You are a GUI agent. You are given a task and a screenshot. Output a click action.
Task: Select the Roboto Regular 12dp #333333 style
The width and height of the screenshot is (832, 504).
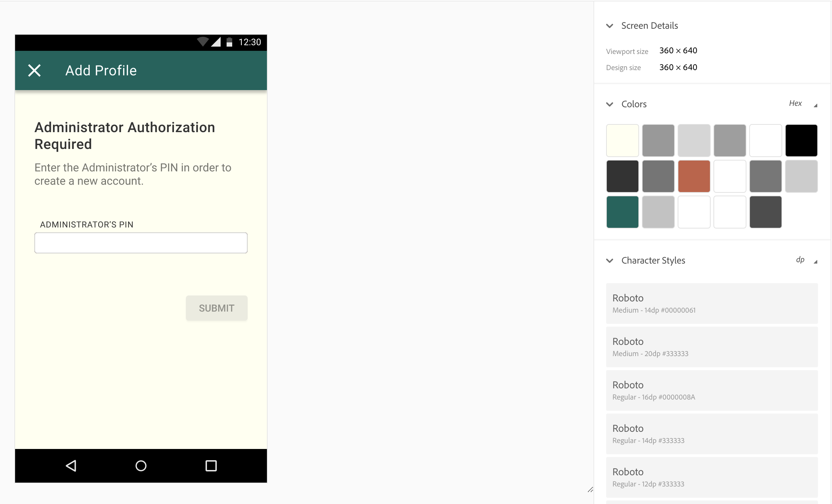[x=712, y=477]
